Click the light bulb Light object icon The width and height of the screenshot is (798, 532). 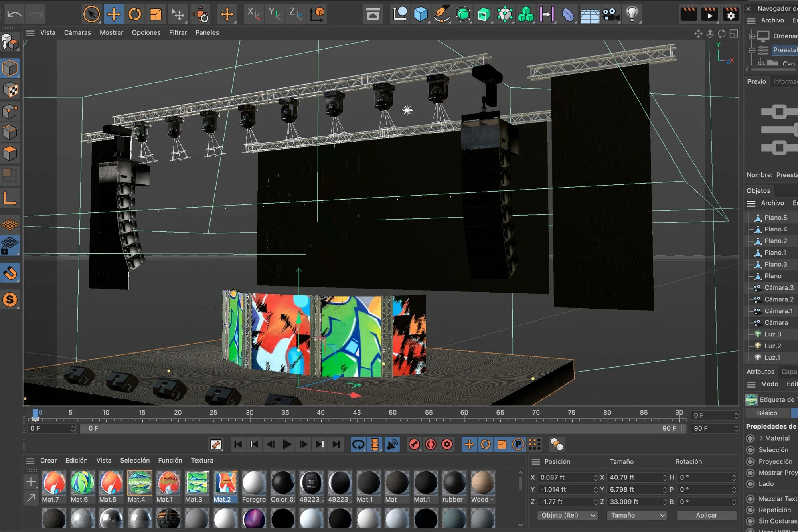click(632, 14)
